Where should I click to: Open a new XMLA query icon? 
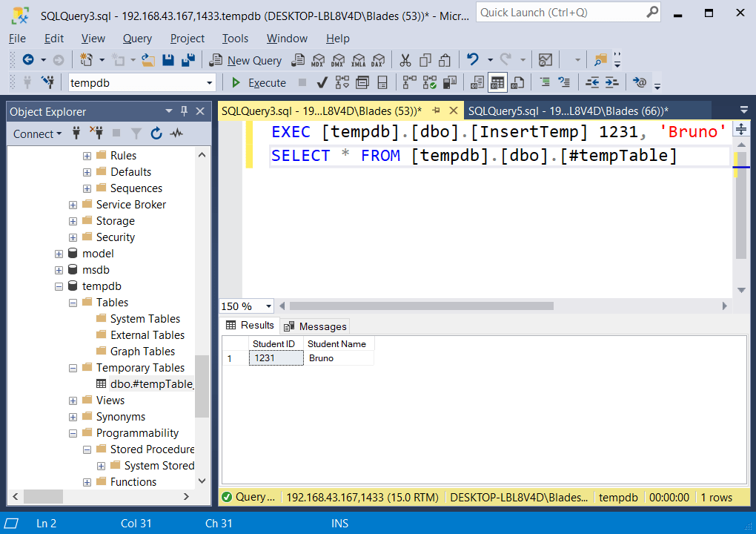tap(358, 60)
